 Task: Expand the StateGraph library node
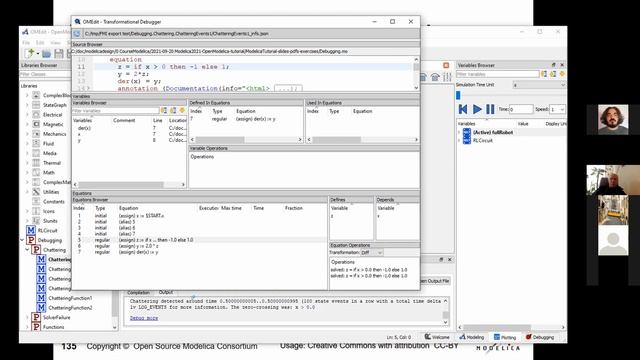pyautogui.click(x=27, y=105)
